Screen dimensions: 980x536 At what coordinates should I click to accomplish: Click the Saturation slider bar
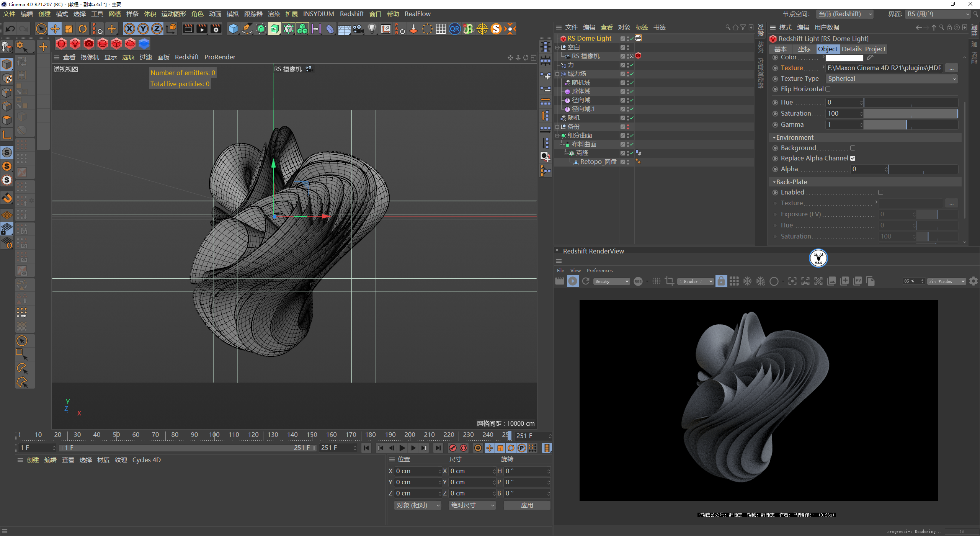click(910, 114)
